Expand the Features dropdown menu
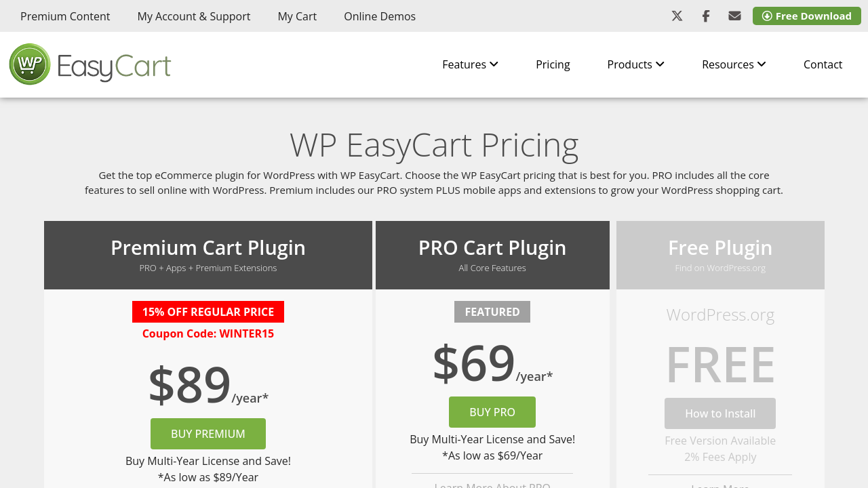 coord(470,64)
